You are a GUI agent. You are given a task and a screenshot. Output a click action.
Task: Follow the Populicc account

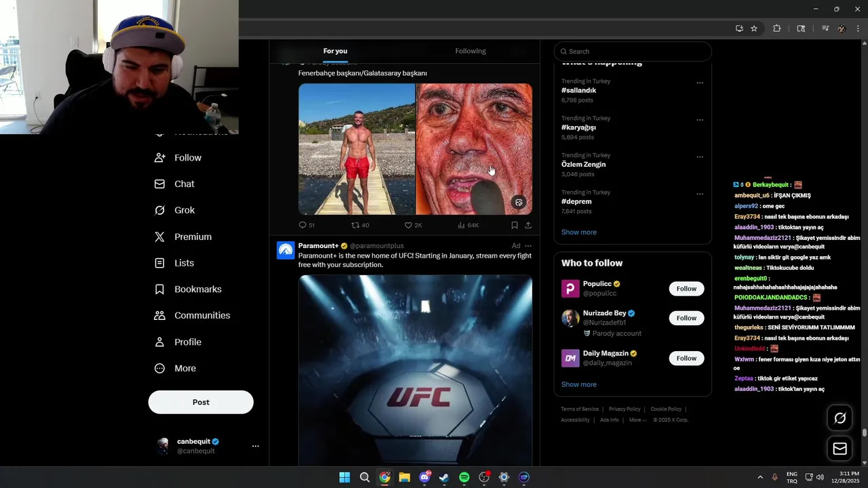pyautogui.click(x=686, y=289)
